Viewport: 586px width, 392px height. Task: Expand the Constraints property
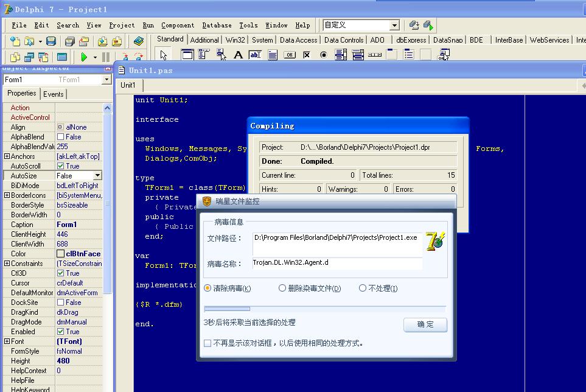point(7,264)
